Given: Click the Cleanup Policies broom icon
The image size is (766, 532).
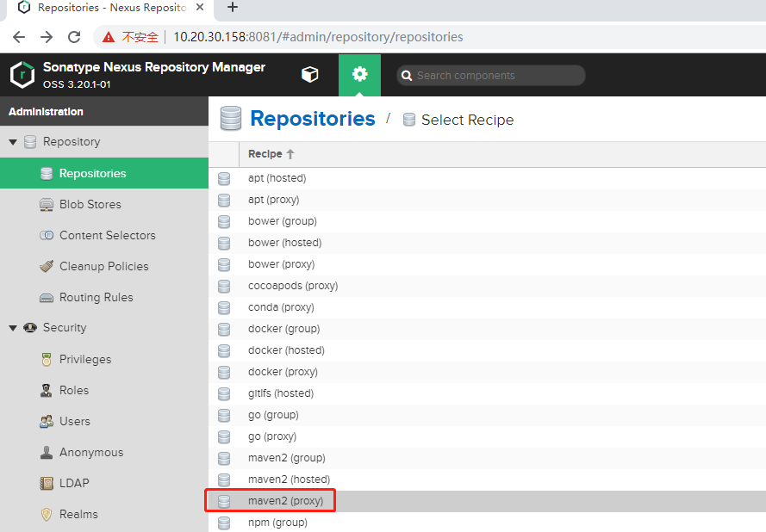Looking at the screenshot, I should 47,267.
